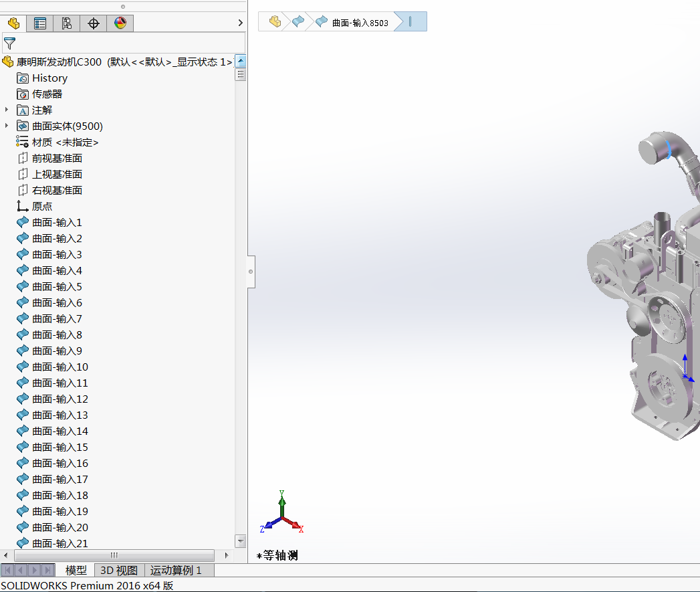This screenshot has height=592, width=700.
Task: Select the 注解 folder icon
Action: point(22,110)
